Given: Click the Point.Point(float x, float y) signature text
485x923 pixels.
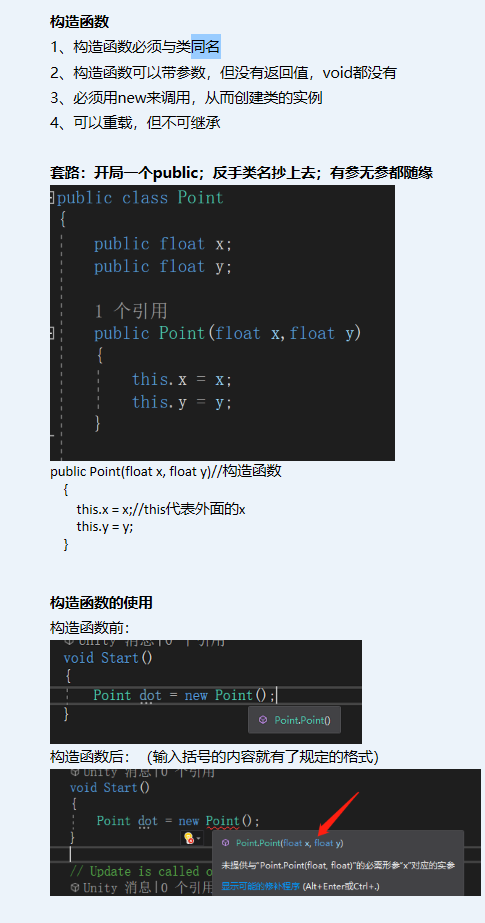Looking at the screenshot, I should (290, 843).
